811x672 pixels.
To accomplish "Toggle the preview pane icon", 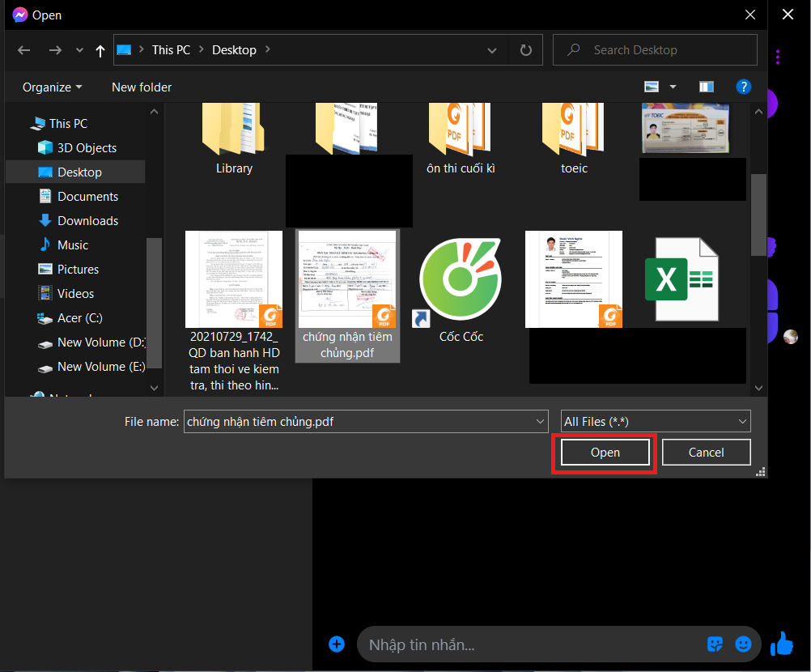I will click(706, 86).
